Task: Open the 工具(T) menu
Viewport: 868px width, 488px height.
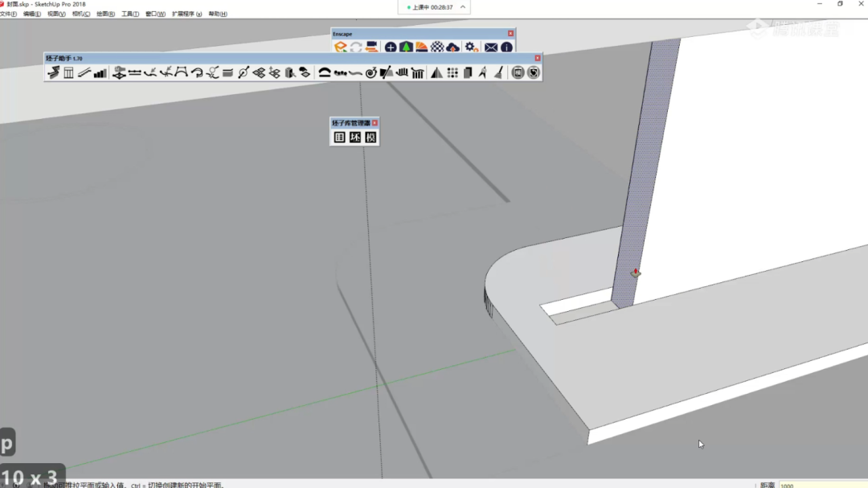Action: point(130,14)
